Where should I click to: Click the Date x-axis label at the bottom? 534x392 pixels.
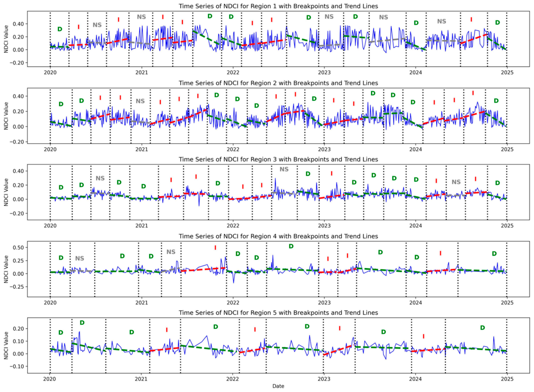(278, 386)
